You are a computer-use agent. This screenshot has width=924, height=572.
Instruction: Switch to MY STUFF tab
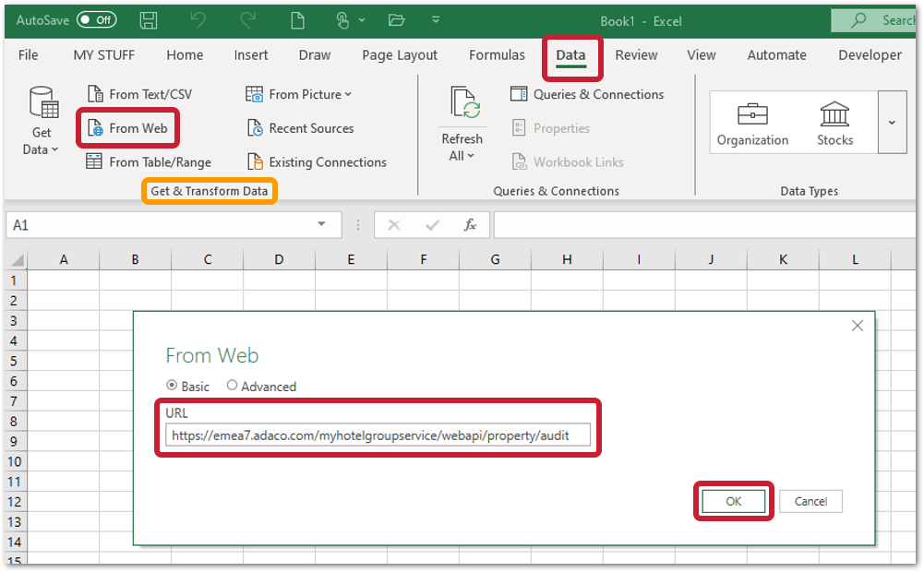point(104,55)
